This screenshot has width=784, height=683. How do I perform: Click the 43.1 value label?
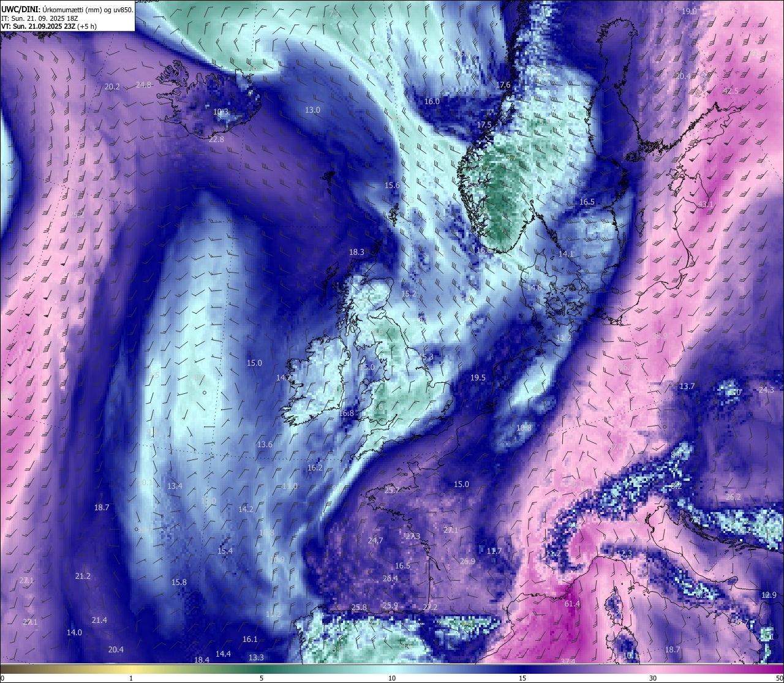[x=706, y=204]
